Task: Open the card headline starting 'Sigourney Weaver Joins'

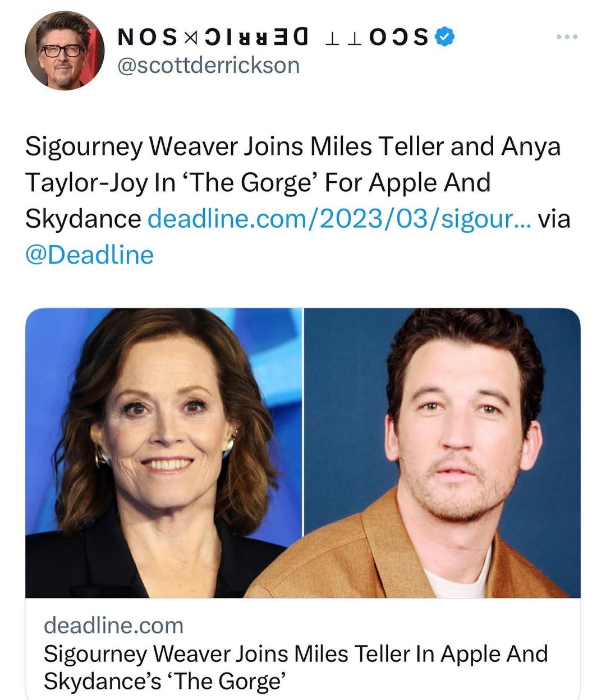Action: (x=296, y=654)
